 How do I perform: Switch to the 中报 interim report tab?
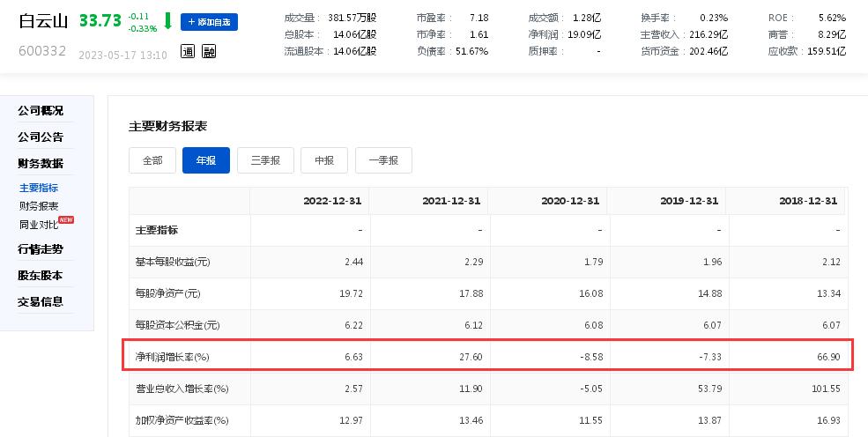point(324,160)
